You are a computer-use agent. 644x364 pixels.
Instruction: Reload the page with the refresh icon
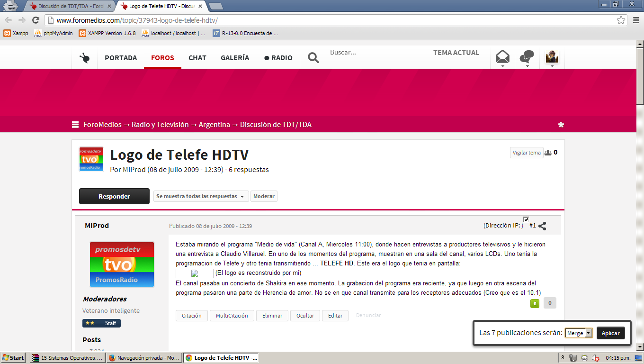[x=36, y=20]
